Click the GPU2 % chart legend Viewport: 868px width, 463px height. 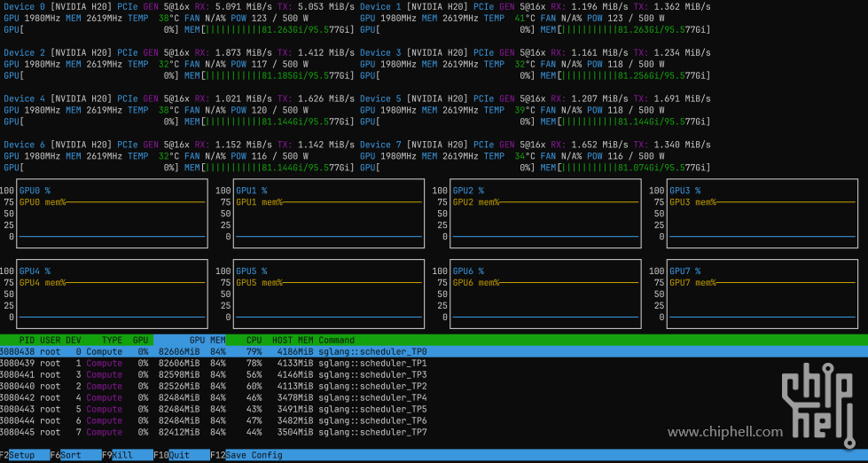469,191
